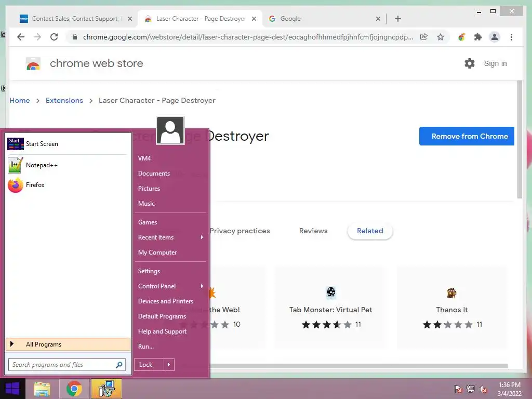Switch to Privacy practices tab

[240, 231]
